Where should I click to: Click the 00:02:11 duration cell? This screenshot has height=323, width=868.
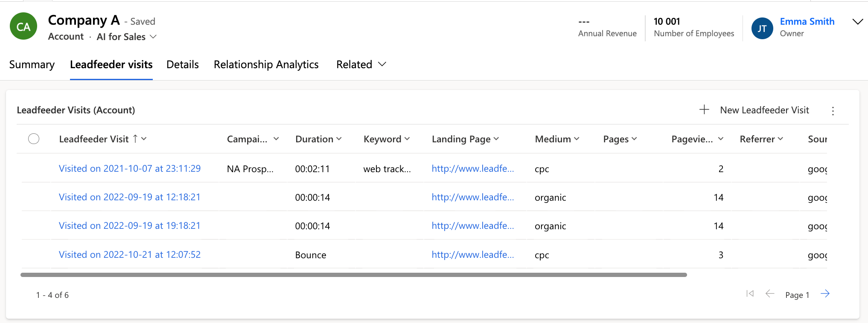tap(312, 169)
